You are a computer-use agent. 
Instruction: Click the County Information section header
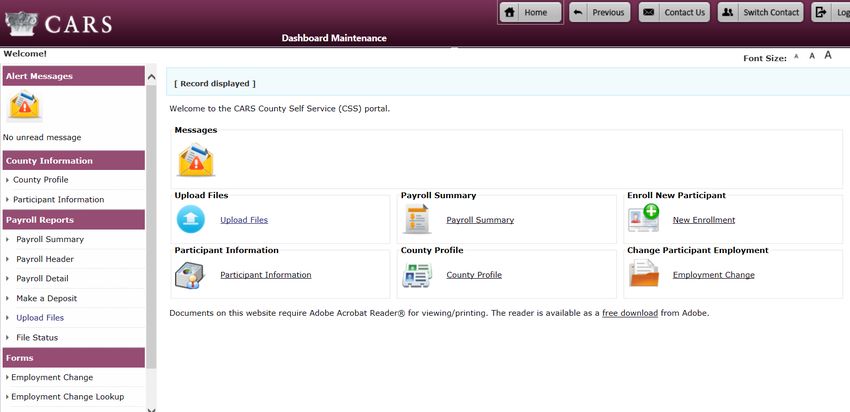(x=74, y=160)
